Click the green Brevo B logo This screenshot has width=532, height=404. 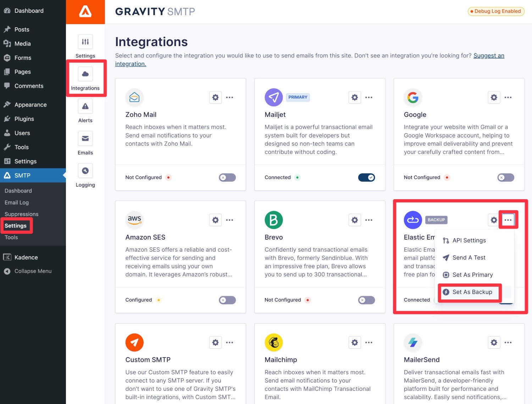pyautogui.click(x=274, y=220)
